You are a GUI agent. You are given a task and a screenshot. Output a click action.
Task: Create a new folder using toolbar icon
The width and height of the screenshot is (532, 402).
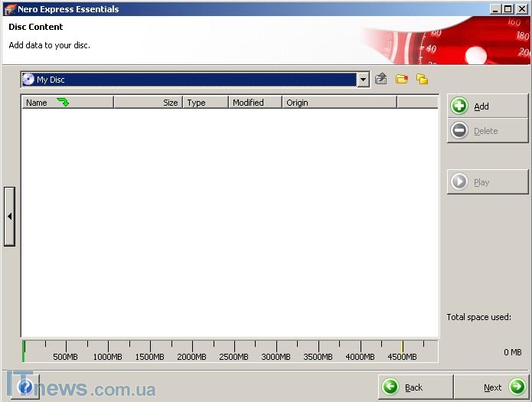[x=401, y=79]
